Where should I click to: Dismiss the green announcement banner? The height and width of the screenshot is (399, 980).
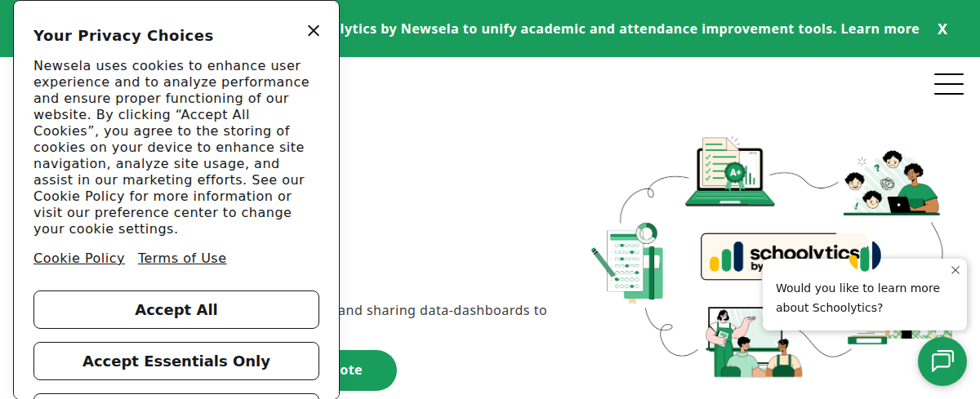(942, 29)
